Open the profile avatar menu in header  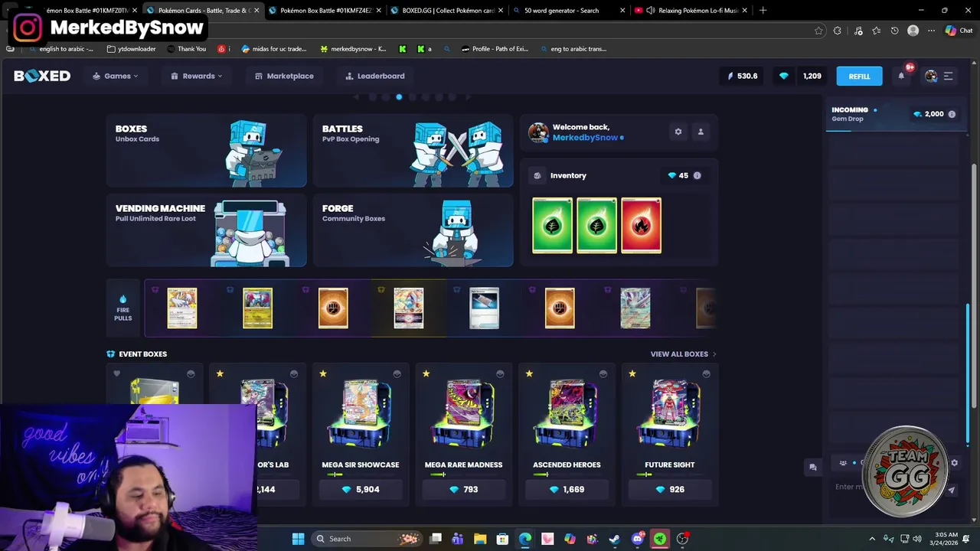point(931,76)
